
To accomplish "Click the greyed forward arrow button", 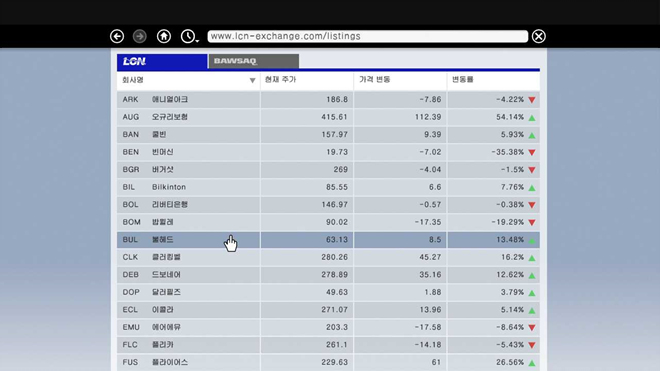I will (x=140, y=36).
